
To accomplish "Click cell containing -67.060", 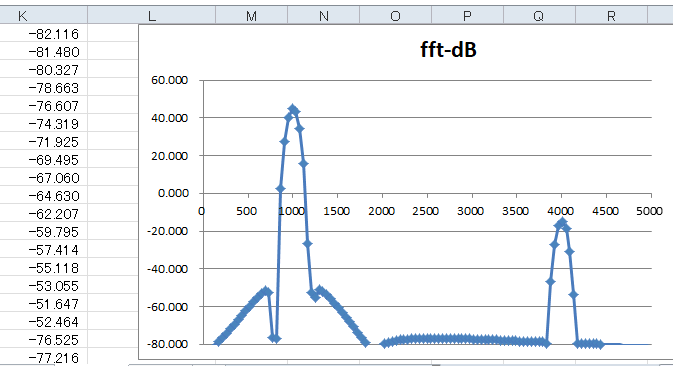I will click(x=43, y=178).
